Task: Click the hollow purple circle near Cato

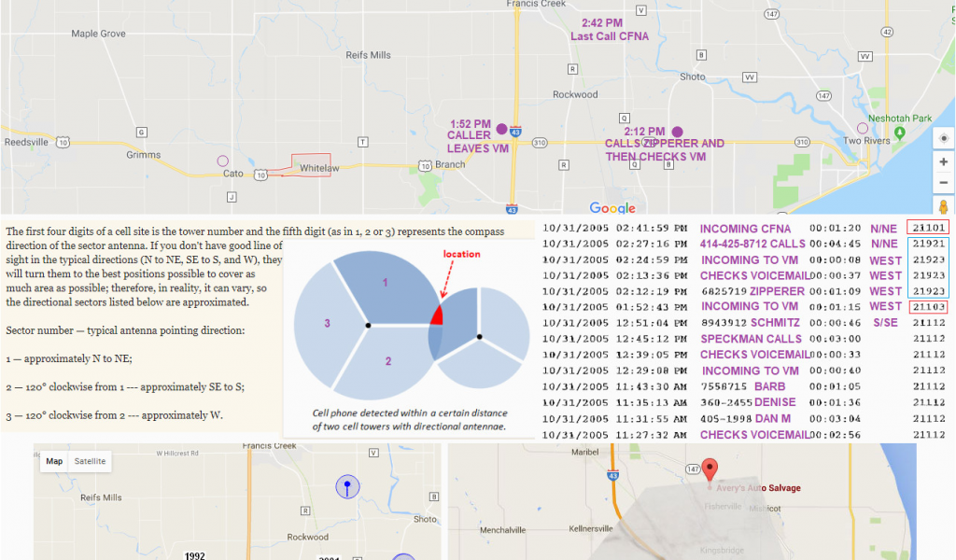Action: click(x=222, y=161)
